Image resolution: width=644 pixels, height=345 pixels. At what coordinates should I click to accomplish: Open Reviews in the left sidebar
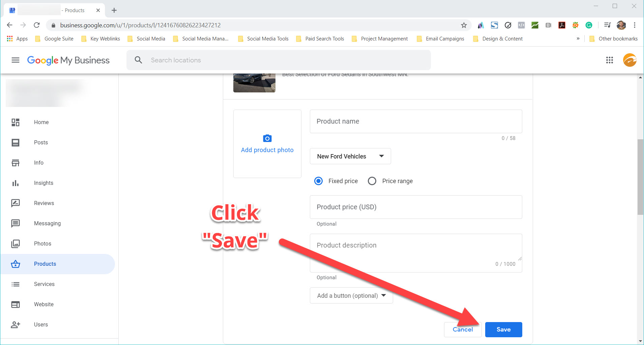44,203
